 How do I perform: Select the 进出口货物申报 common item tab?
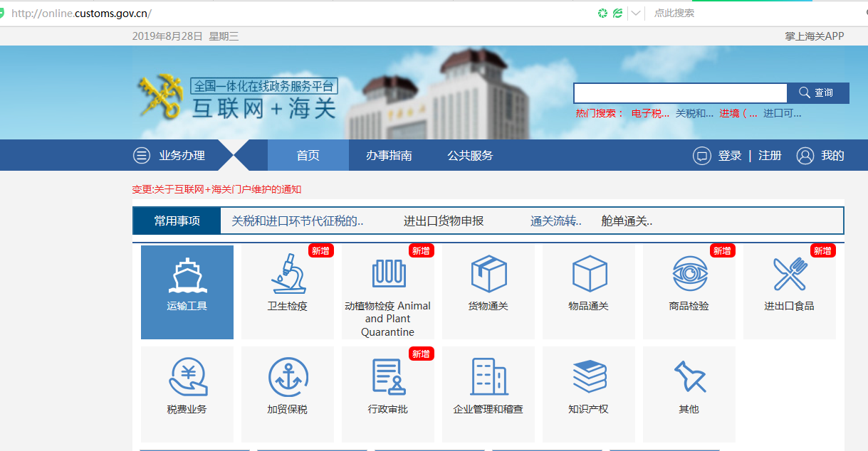444,221
